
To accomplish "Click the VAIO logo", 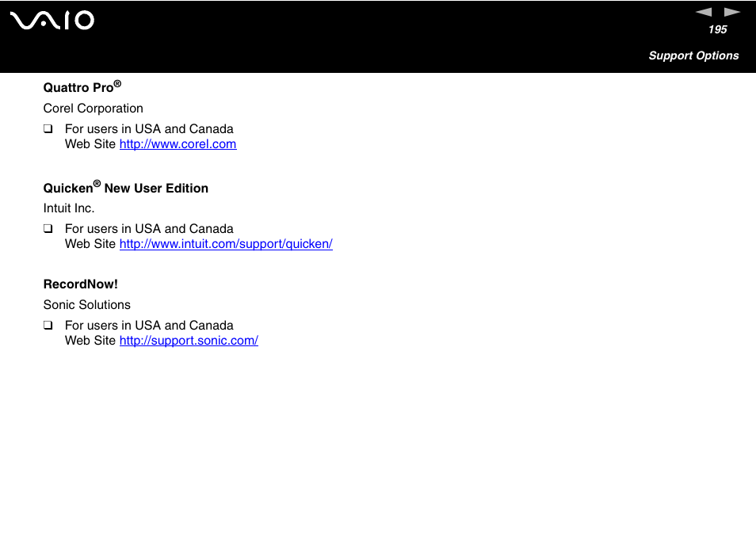I will [52, 21].
